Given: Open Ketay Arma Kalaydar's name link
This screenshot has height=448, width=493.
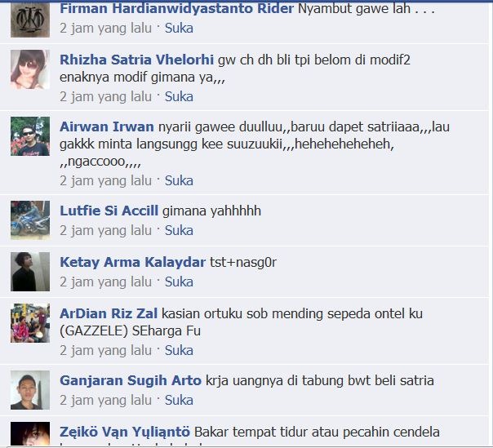Looking at the screenshot, I should point(132,262).
